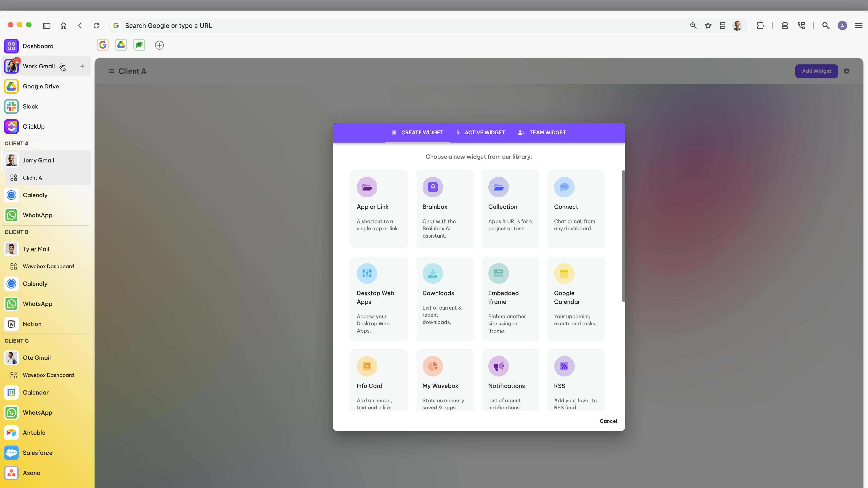
Task: Open Brainbox icon in top toolbar
Action: (785, 26)
